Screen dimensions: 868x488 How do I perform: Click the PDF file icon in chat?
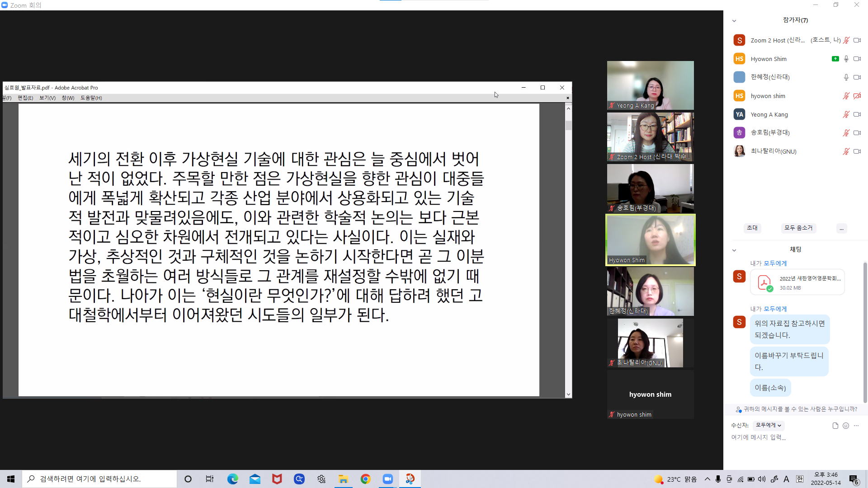click(764, 283)
